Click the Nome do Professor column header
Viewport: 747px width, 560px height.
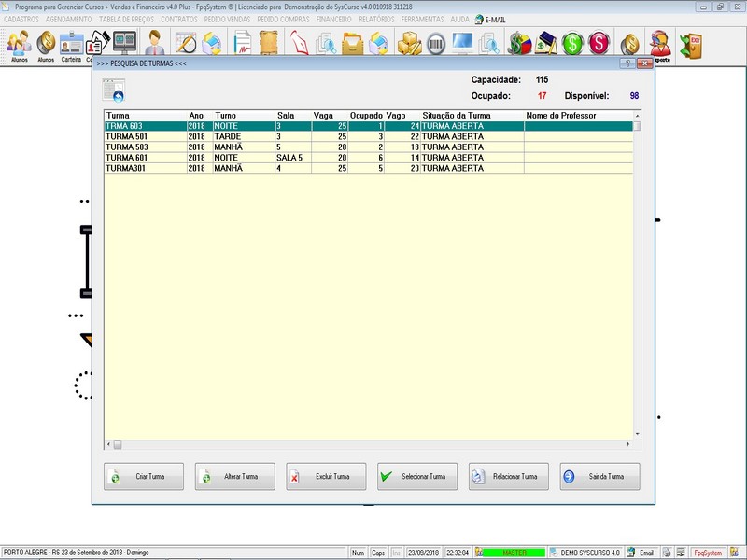coord(578,115)
